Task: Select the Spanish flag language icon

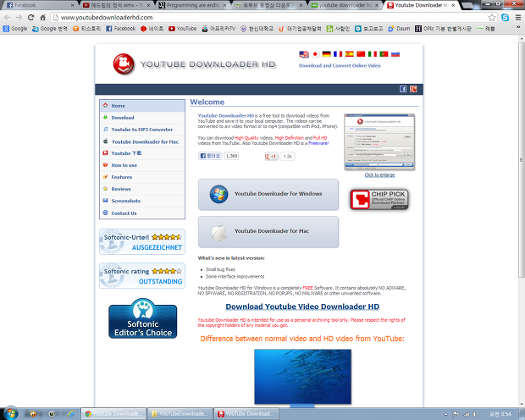Action: 349,54
